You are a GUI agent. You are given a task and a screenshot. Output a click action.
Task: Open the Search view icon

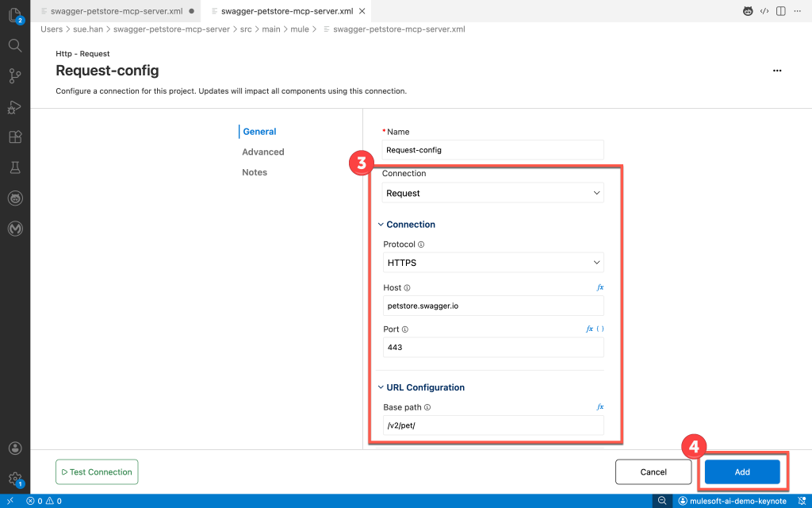point(14,45)
